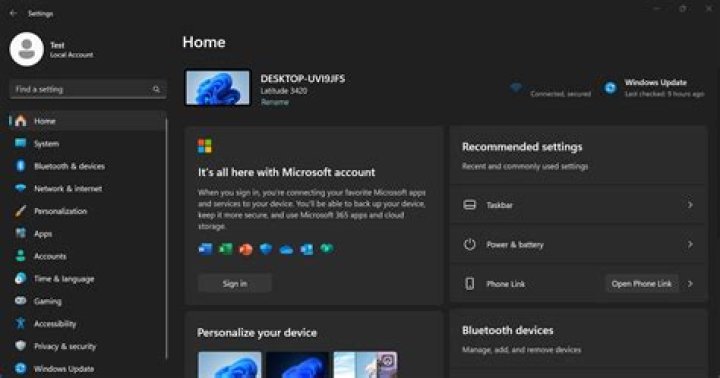Click the Outlook app icon

pyautogui.click(x=307, y=249)
